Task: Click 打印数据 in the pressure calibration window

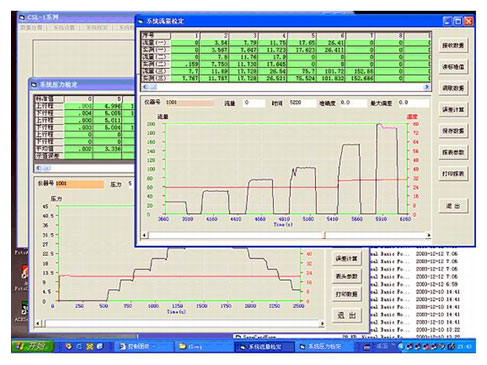Action: pyautogui.click(x=347, y=294)
